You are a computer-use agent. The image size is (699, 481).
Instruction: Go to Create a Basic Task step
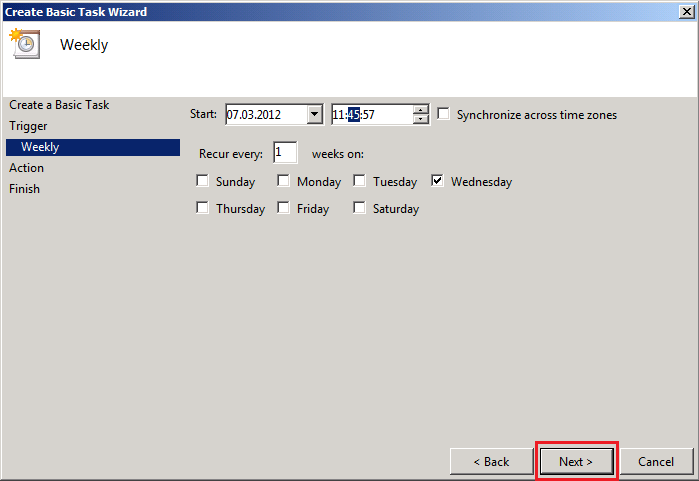[59, 105]
